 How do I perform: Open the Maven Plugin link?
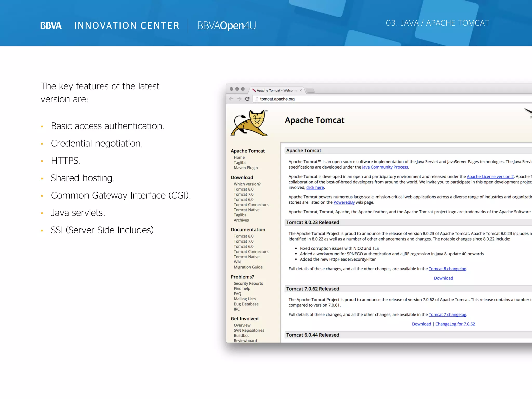point(246,168)
